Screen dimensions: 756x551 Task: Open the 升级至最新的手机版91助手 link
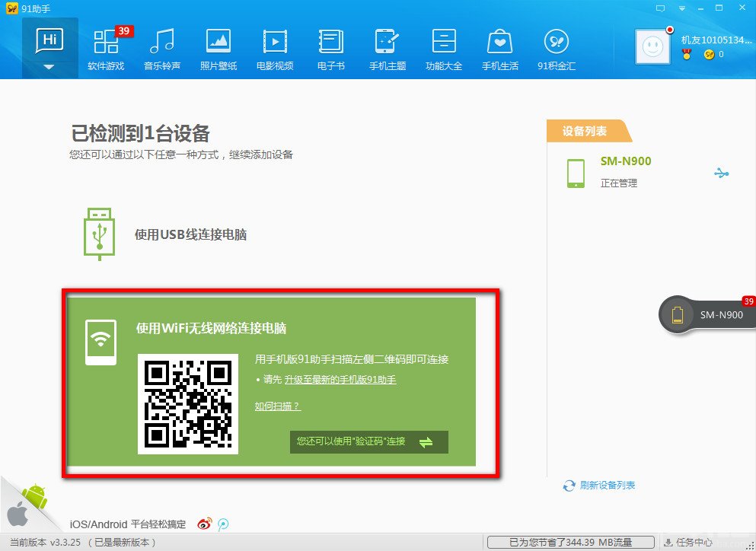(x=340, y=380)
